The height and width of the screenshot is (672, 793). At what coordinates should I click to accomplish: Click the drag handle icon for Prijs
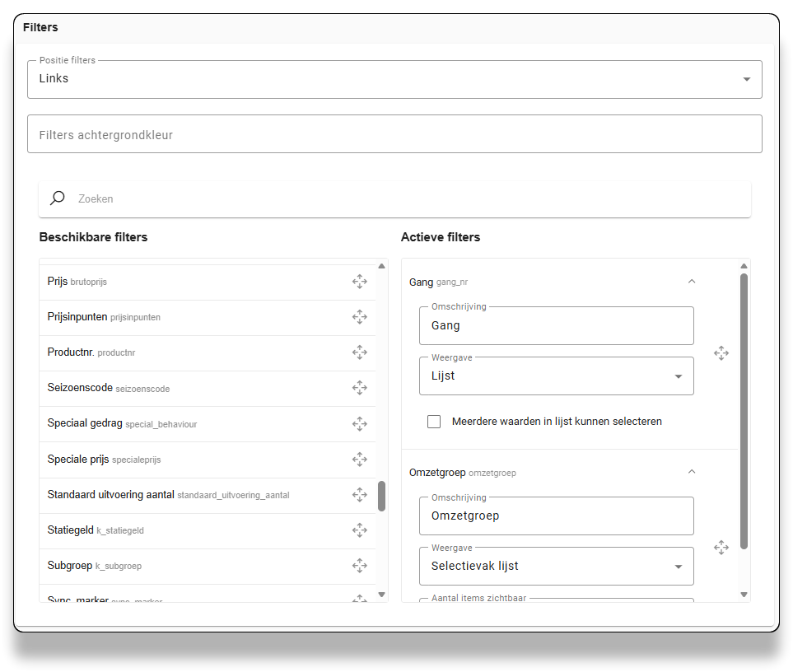[360, 282]
